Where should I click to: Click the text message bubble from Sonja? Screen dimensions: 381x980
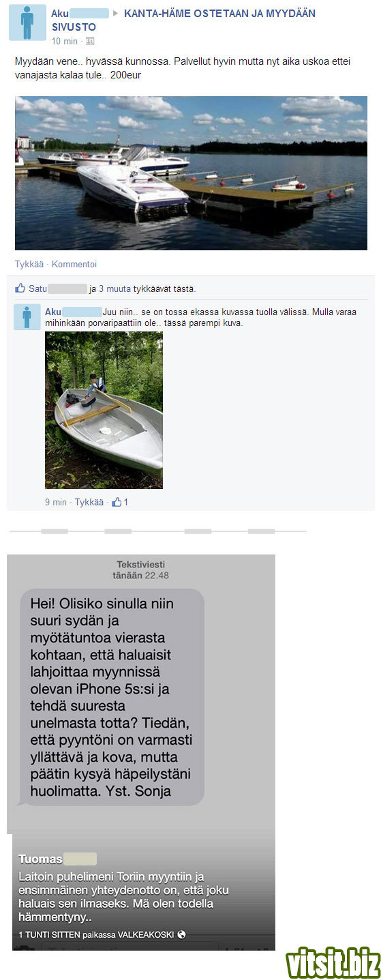coord(111,696)
